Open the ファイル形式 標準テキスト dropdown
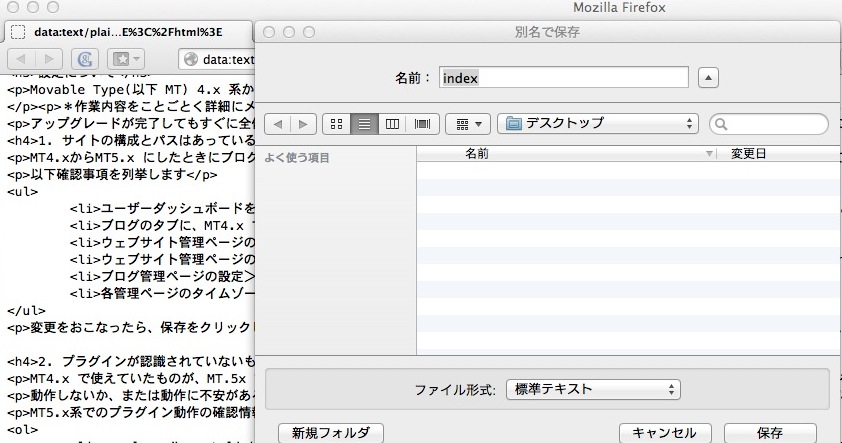This screenshot has height=443, width=842. point(593,388)
